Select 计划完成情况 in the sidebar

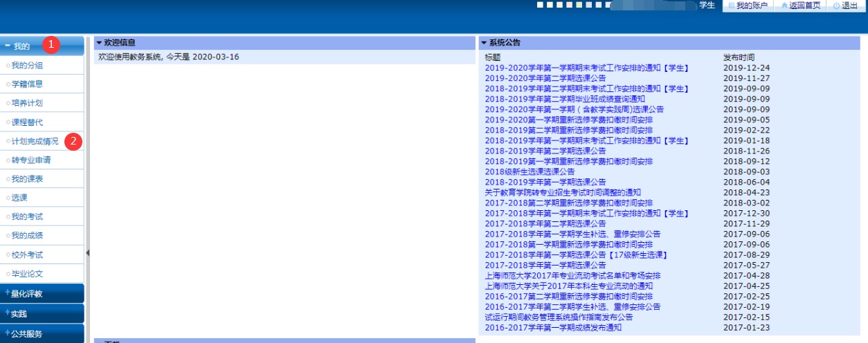(x=35, y=141)
